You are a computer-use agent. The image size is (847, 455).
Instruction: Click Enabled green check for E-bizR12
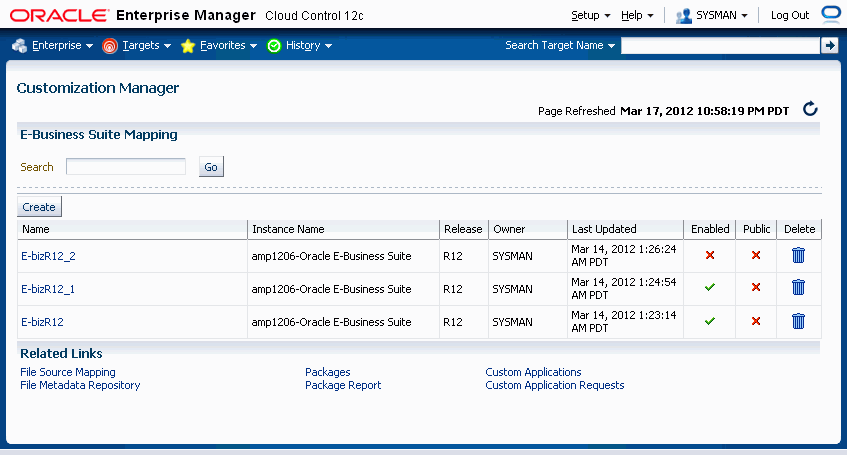[x=710, y=321]
